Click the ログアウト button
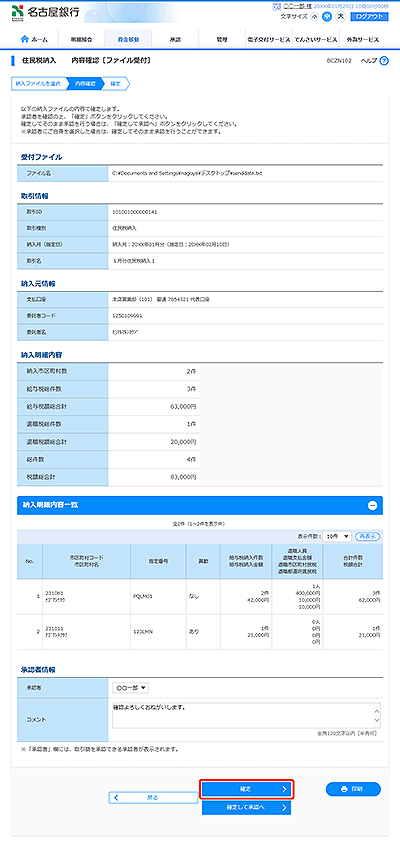The height and width of the screenshot is (851, 400). pos(370,16)
